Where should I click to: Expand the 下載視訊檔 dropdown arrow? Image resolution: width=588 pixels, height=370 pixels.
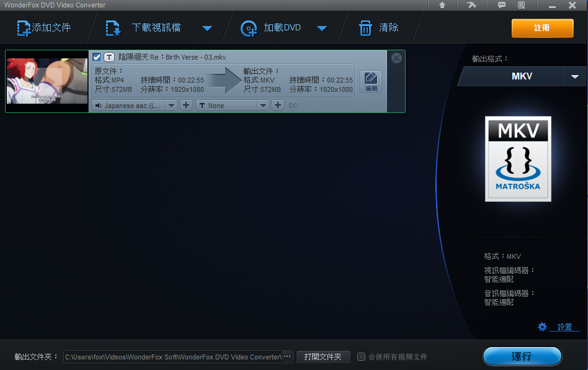point(207,29)
